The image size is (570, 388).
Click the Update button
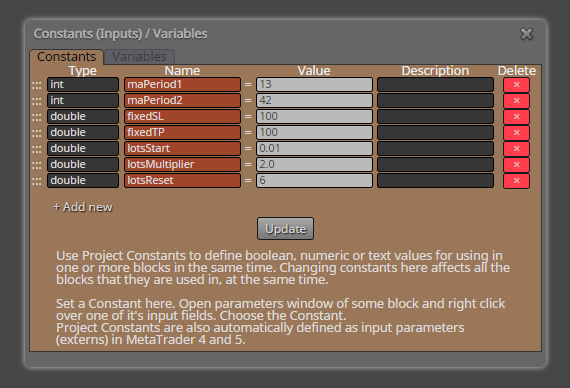point(285,229)
